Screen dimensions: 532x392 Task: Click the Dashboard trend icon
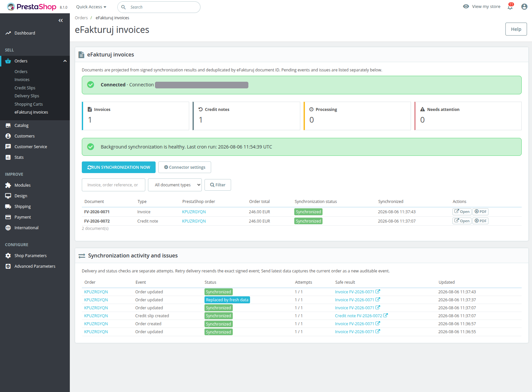coord(8,33)
